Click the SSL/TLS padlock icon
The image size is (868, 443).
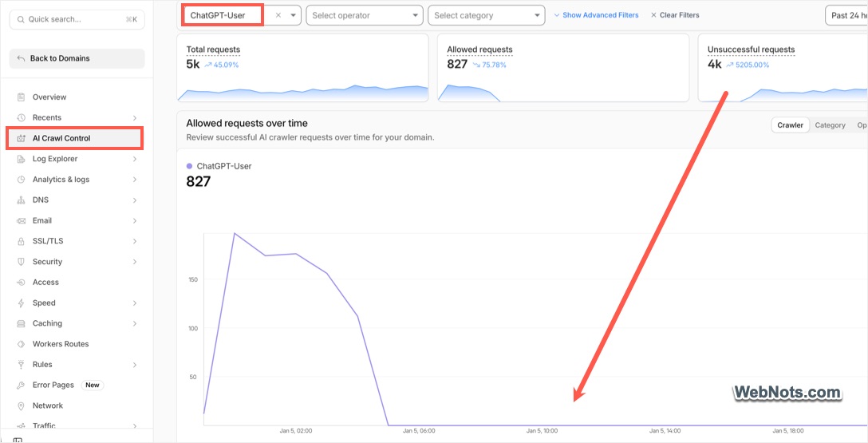coord(21,241)
